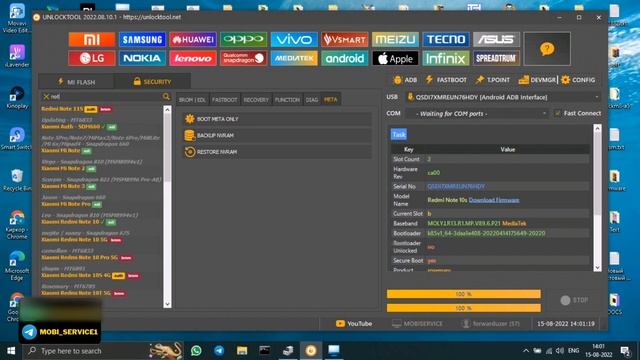Image resolution: width=640 pixels, height=360 pixels.
Task: Click the Task log tab label
Action: pos(399,134)
